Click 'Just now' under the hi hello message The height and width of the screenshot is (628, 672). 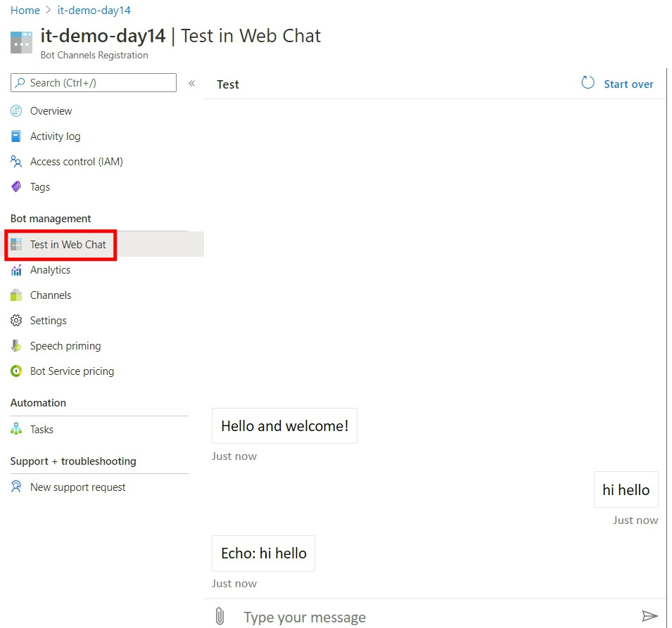635,520
